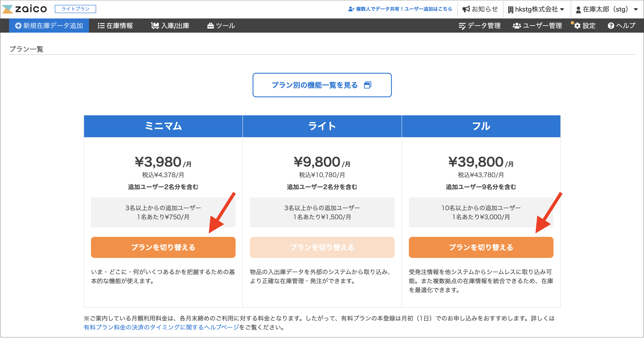Click the data icon beside データ管理
The height and width of the screenshot is (338, 644).
(x=462, y=26)
